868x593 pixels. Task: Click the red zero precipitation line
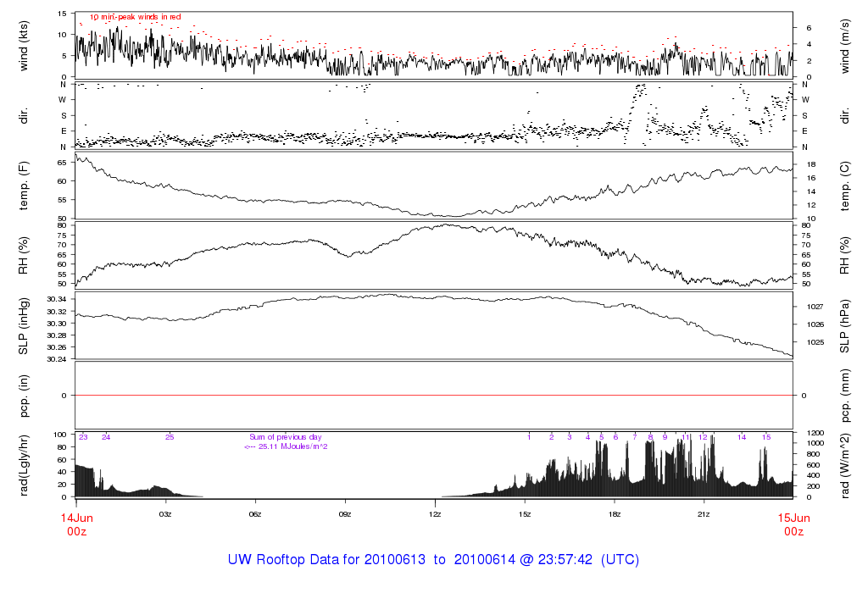[x=434, y=396]
